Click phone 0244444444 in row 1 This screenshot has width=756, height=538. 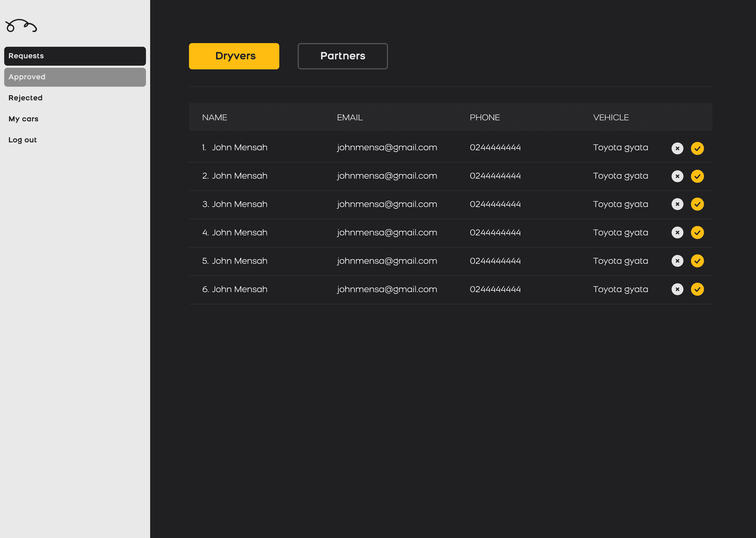[495, 147]
